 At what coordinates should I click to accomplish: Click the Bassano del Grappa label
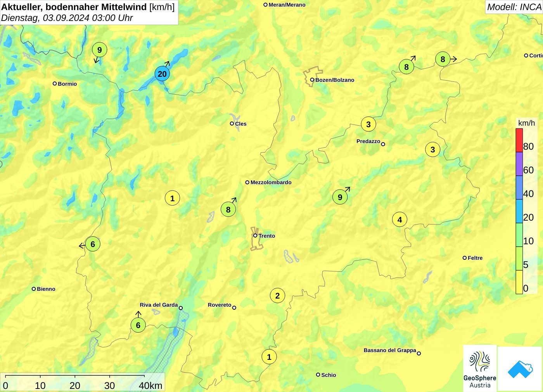(390, 350)
